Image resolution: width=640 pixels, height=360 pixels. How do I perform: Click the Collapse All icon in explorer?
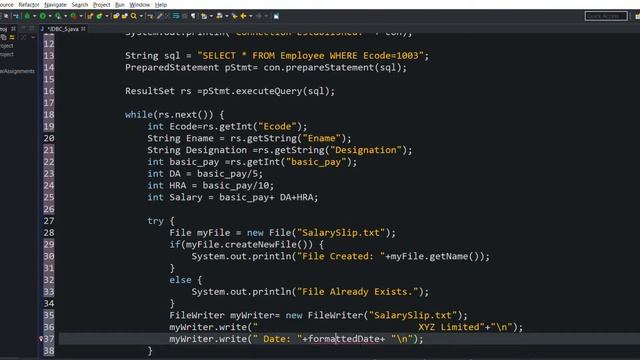(x=4, y=38)
